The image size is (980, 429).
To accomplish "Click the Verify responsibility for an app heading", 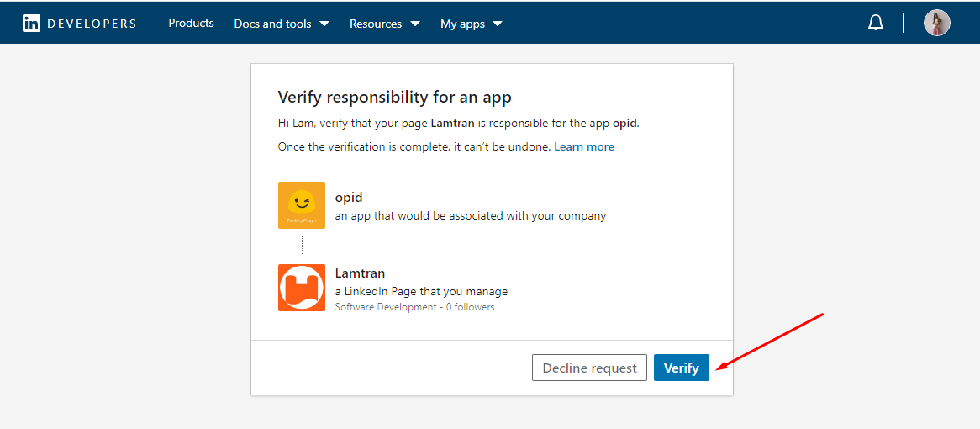I will point(394,98).
